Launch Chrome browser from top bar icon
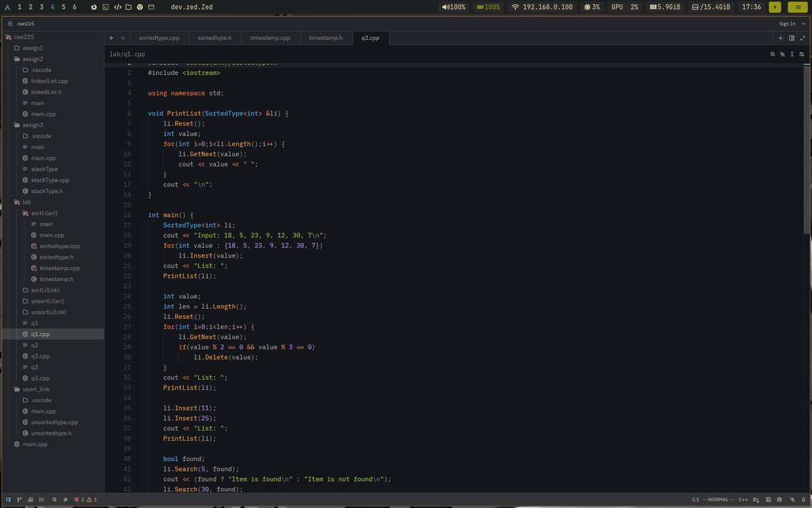This screenshot has width=812, height=508. pyautogui.click(x=140, y=7)
